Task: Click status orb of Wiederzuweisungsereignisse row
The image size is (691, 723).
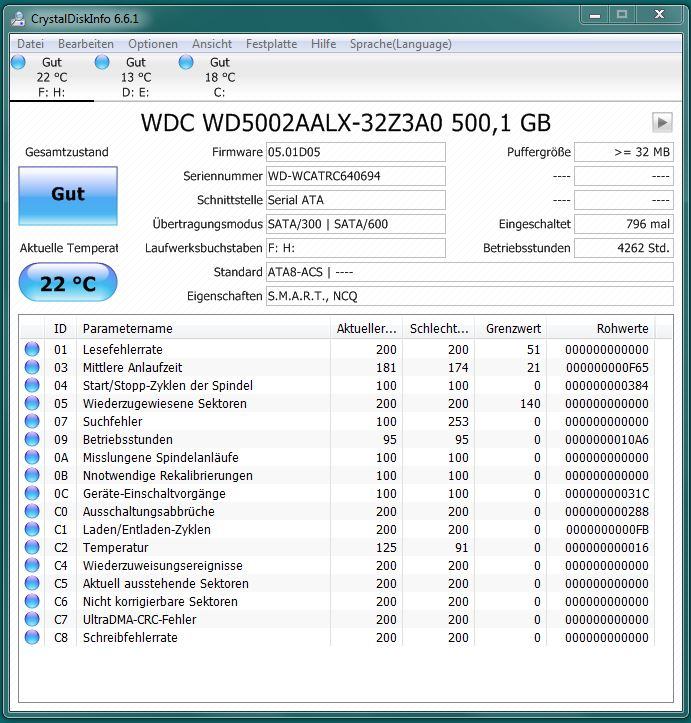Action: point(32,565)
